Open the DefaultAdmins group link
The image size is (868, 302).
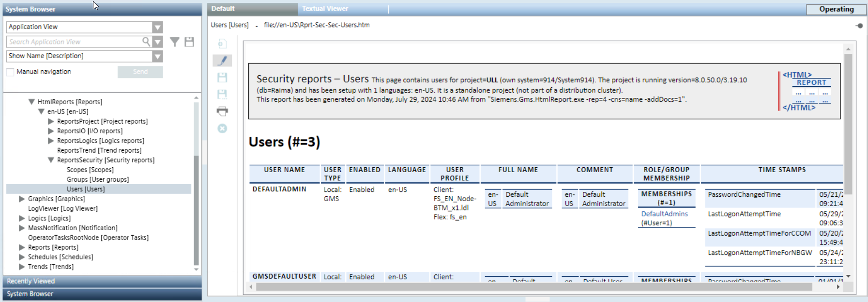click(x=664, y=214)
